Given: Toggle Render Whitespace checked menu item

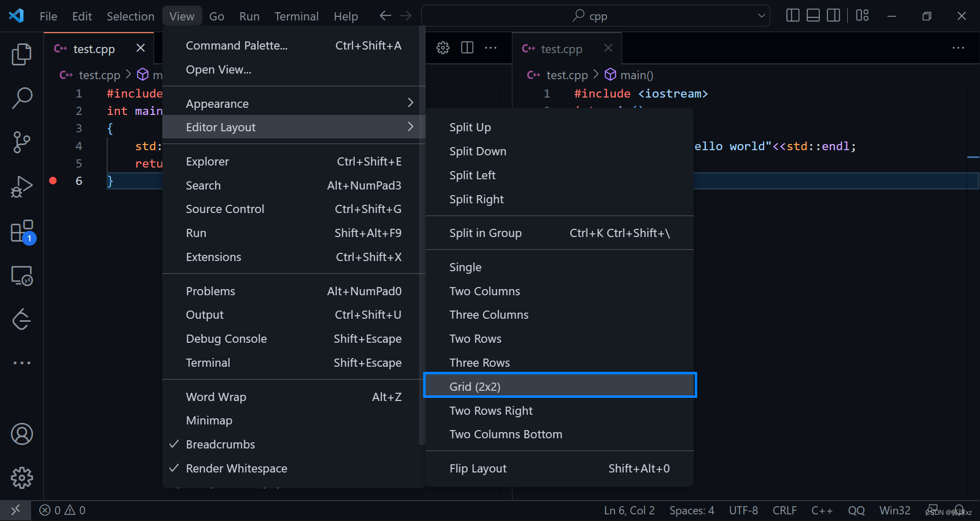Looking at the screenshot, I should pyautogui.click(x=293, y=468).
